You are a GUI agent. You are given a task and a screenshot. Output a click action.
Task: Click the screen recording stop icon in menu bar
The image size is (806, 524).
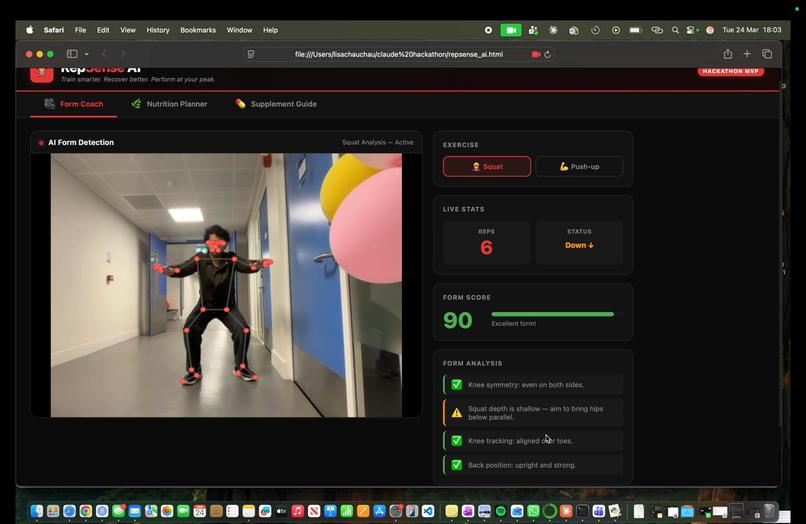click(x=488, y=30)
